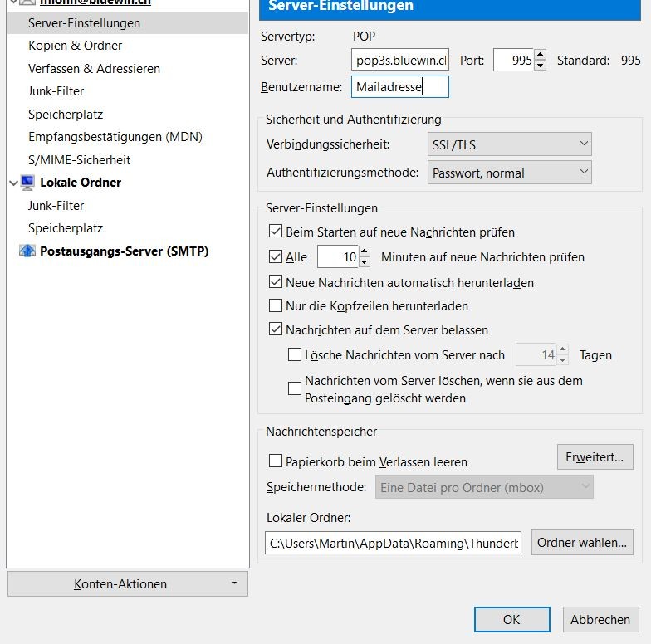Open 'Empfangsbestätigungen (MDN)' settings page
The height and width of the screenshot is (644, 651).
click(115, 137)
